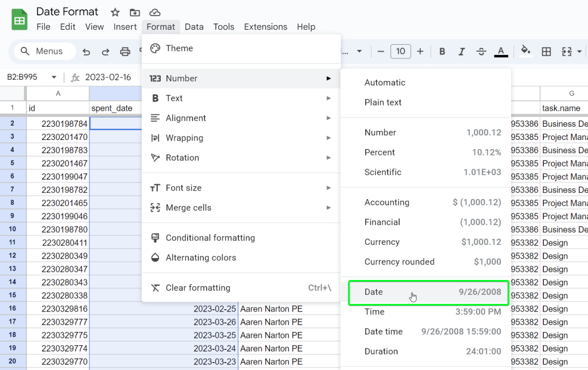Open Alternating colors
This screenshot has height=370, width=588.
click(241, 258)
